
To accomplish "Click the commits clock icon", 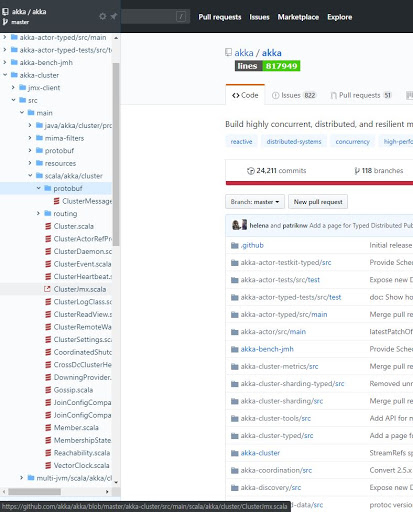I will click(x=251, y=171).
